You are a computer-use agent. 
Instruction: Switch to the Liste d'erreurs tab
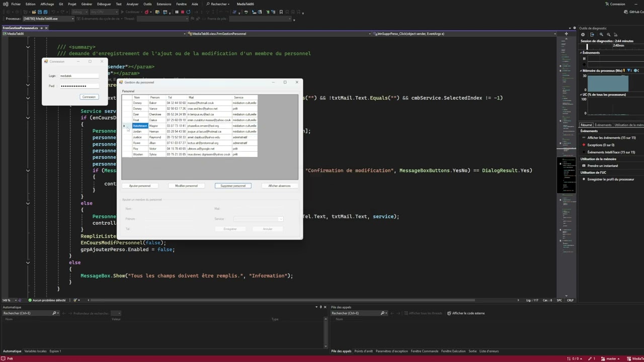tap(489, 351)
